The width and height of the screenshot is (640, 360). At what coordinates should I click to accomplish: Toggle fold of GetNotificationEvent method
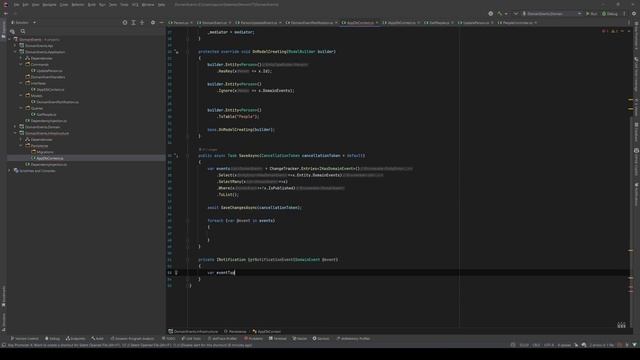click(x=188, y=260)
